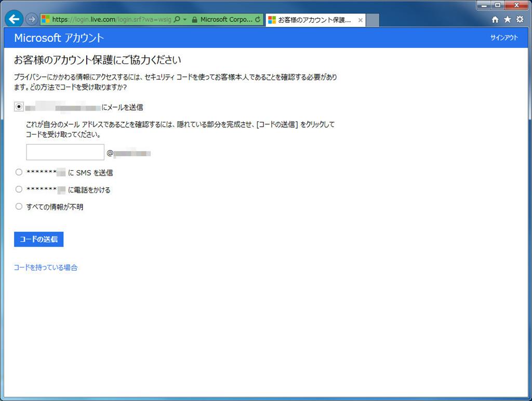Image resolution: width=532 pixels, height=401 pixels.
Task: Close the お客様のアカウント保護 tab
Action: (x=361, y=20)
